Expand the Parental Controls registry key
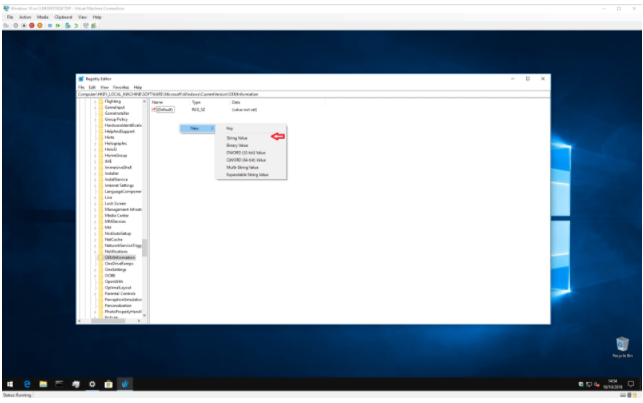643x403 pixels. (95, 294)
